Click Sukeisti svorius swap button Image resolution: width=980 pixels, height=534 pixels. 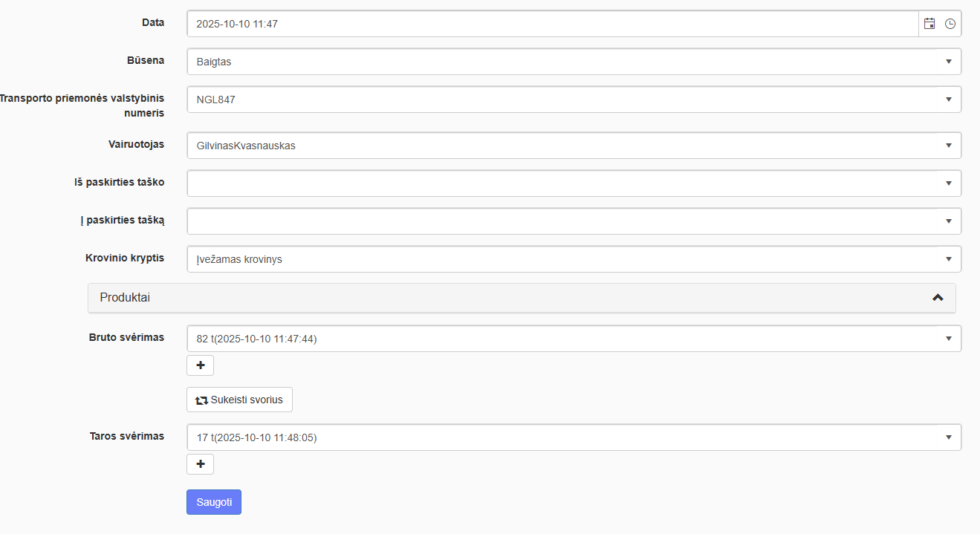(x=239, y=400)
